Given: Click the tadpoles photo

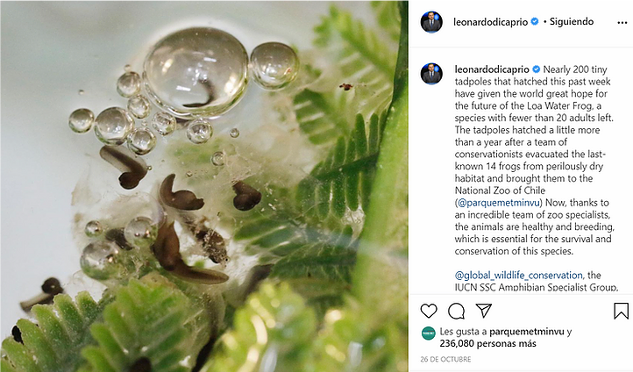Looking at the screenshot, I should tap(204, 186).
